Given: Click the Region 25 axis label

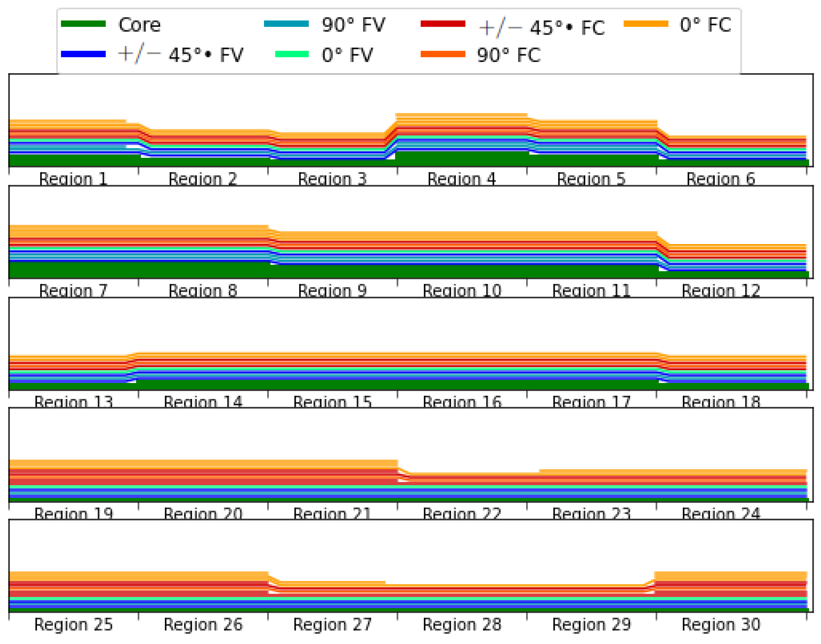Looking at the screenshot, I should coord(73,625).
